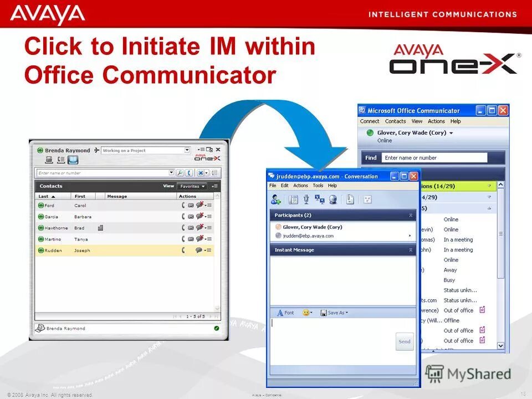Open the dial pad icon in Conversation window
Viewport: 532px width, 399px height.
tap(293, 199)
